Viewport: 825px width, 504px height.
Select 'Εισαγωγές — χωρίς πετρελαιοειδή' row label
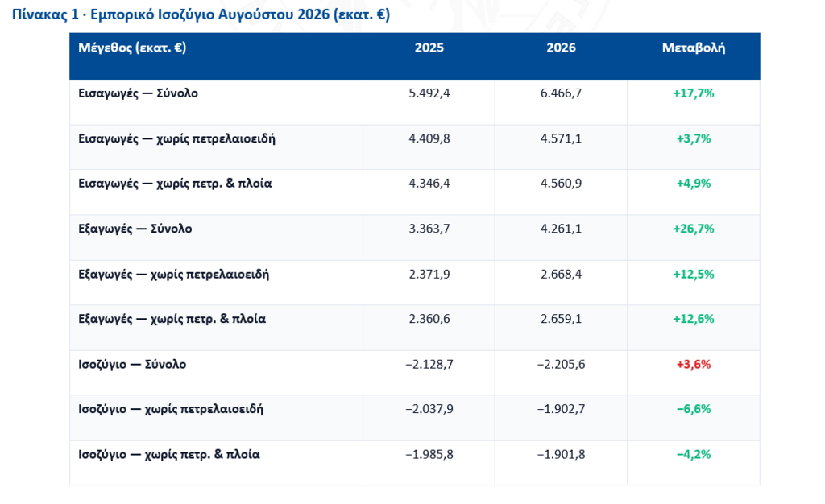(x=176, y=138)
